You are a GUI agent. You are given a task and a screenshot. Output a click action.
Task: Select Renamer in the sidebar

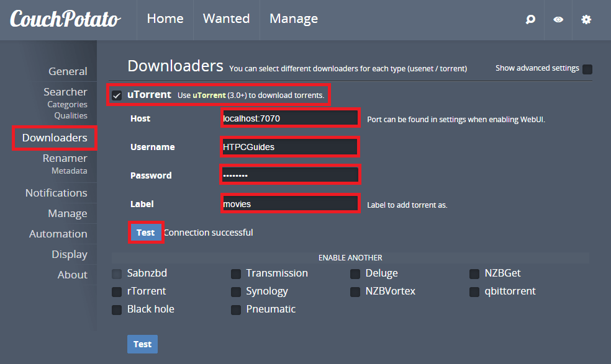[65, 158]
